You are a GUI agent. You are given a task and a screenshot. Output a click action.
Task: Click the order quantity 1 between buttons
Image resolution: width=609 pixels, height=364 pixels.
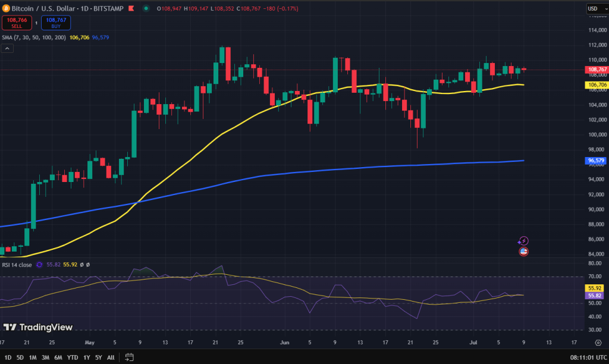[x=36, y=23]
